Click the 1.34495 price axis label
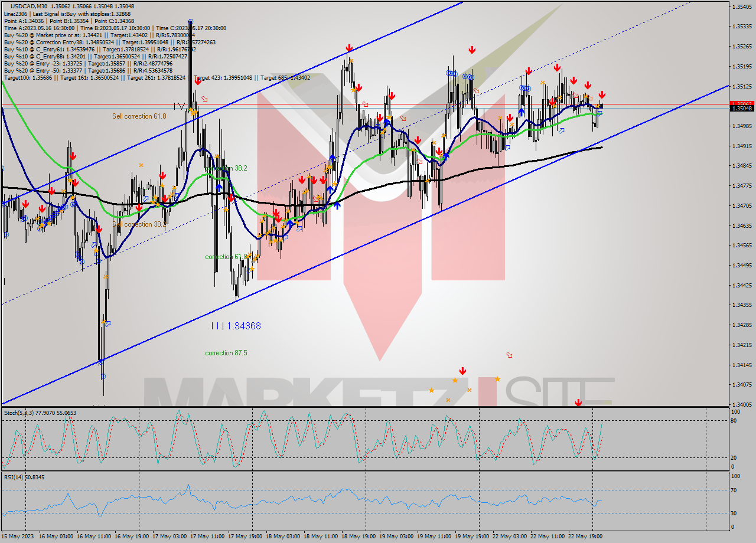 (742, 266)
